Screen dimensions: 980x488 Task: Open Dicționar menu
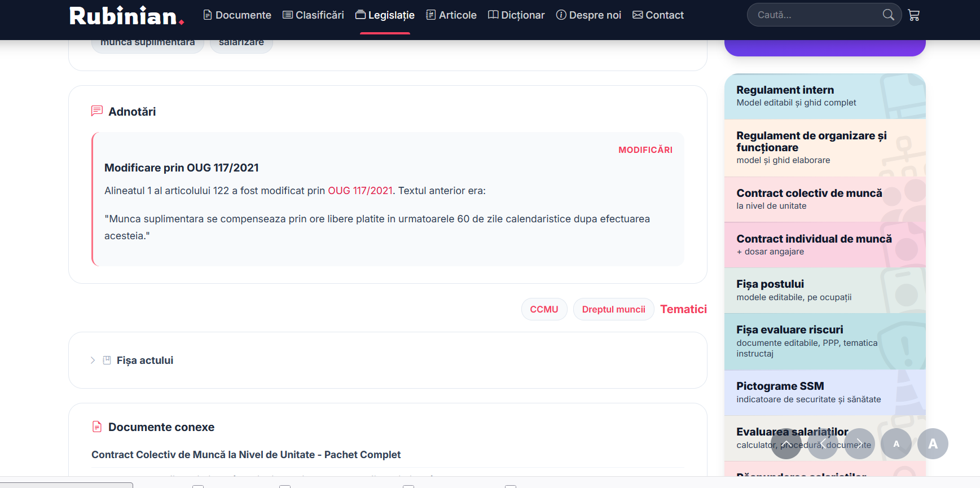tap(516, 15)
